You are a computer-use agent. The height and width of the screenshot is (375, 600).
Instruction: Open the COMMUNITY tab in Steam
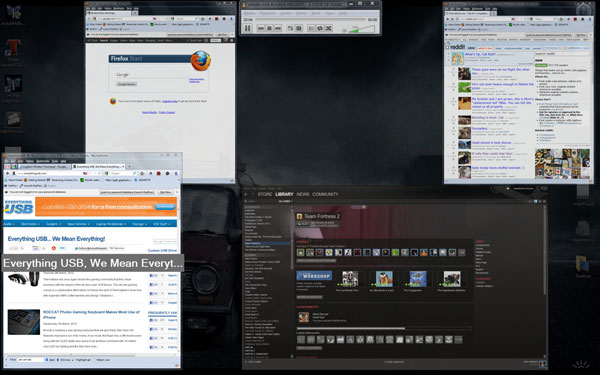[325, 194]
